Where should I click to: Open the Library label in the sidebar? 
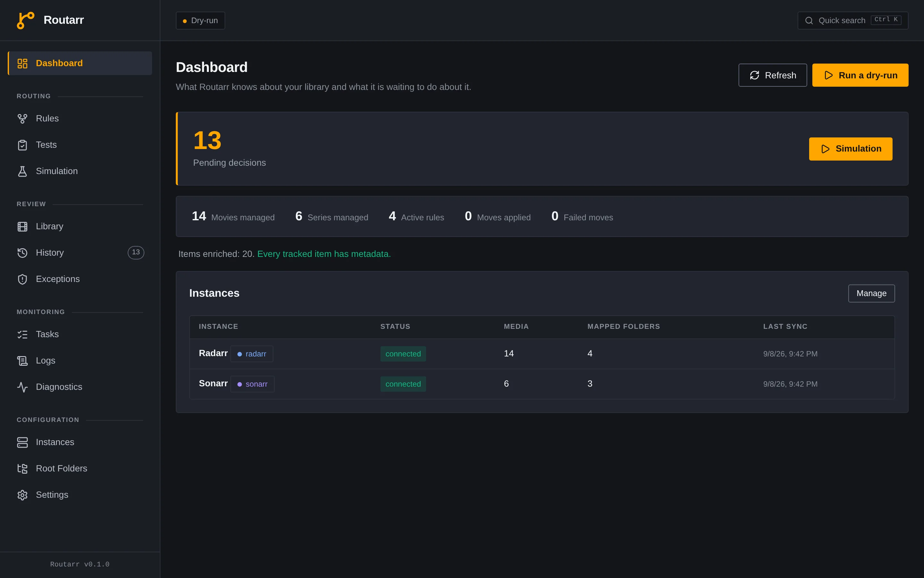point(50,226)
